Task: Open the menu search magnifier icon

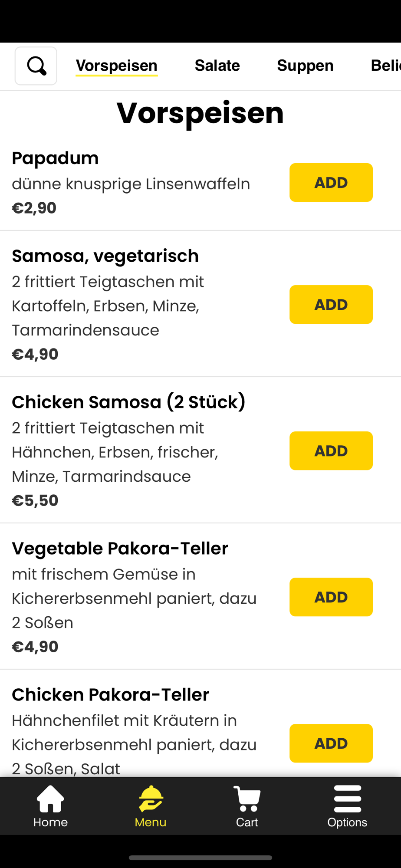Action: coord(36,66)
